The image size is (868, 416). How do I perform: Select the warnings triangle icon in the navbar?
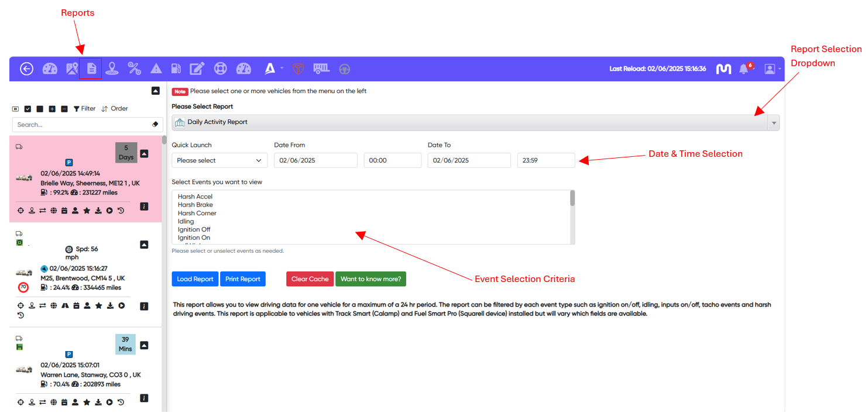(x=156, y=68)
